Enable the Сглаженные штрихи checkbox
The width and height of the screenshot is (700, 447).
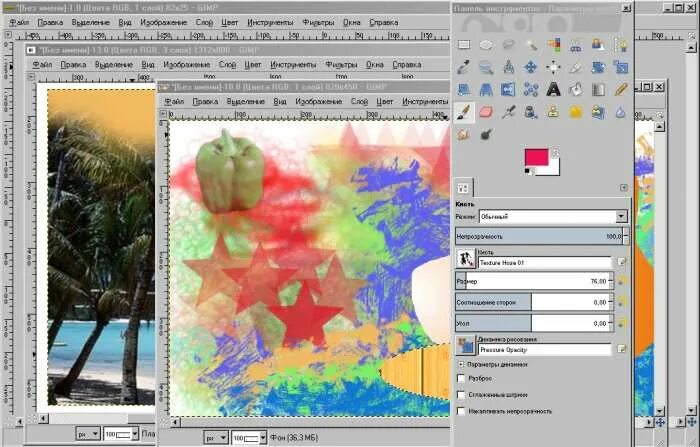click(462, 395)
